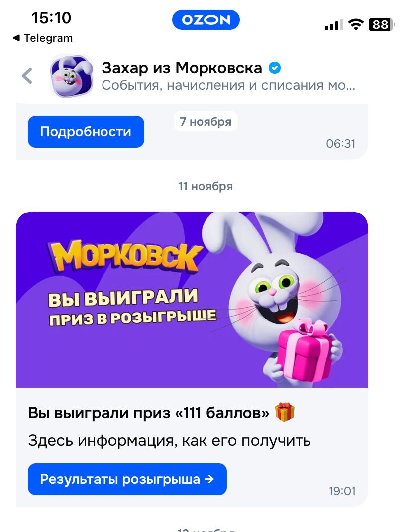Tap the blue verified badge
The image size is (412, 532).
[275, 68]
